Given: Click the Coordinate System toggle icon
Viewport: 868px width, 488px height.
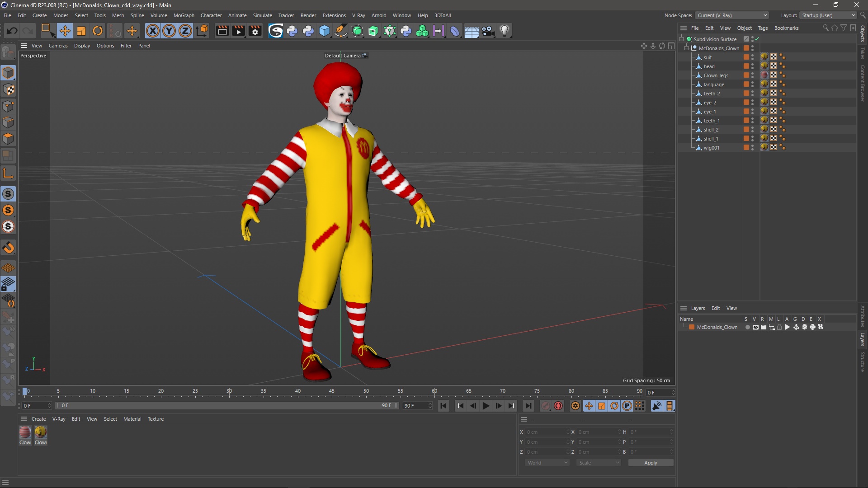Looking at the screenshot, I should [x=203, y=31].
